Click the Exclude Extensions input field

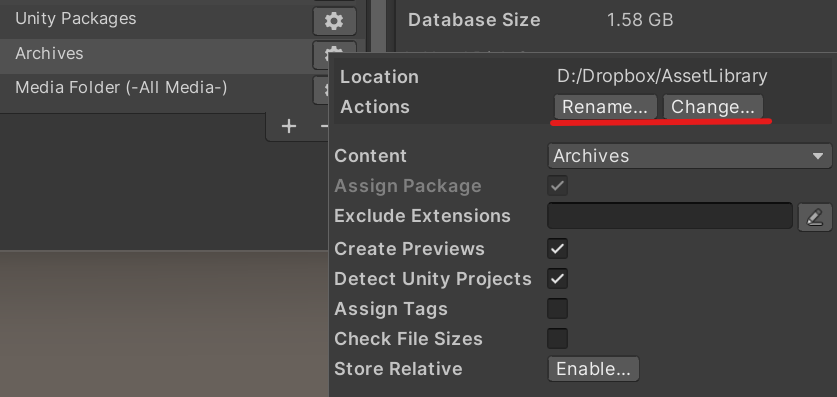coord(670,216)
